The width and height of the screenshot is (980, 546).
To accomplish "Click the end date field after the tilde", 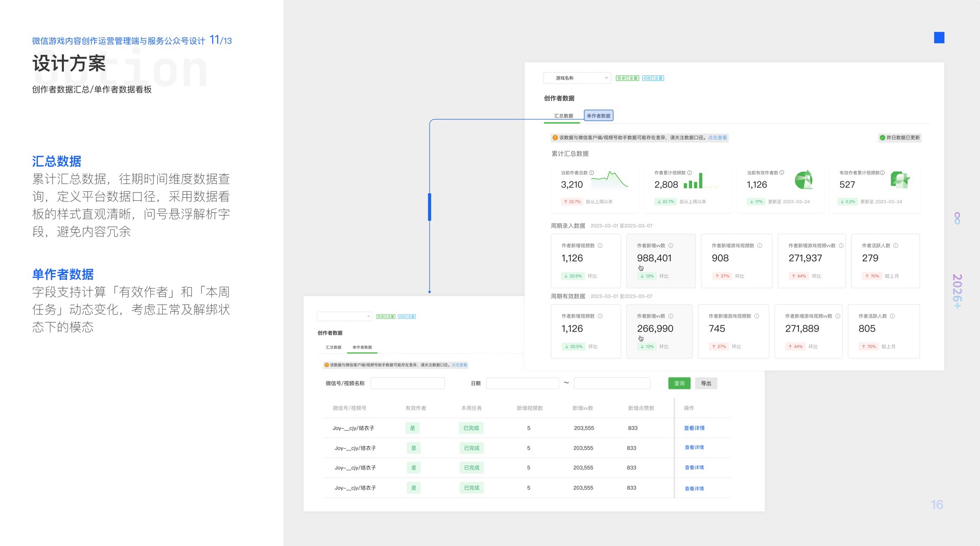I will 612,383.
